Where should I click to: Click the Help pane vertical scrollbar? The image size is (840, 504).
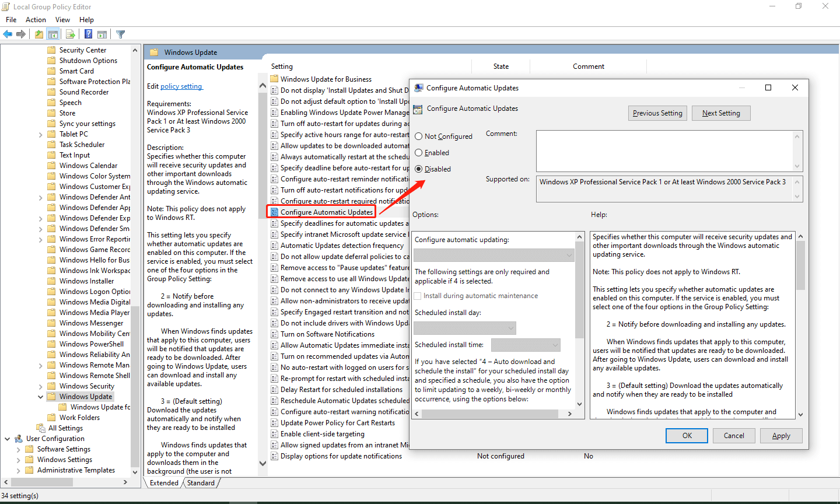pyautogui.click(x=800, y=325)
